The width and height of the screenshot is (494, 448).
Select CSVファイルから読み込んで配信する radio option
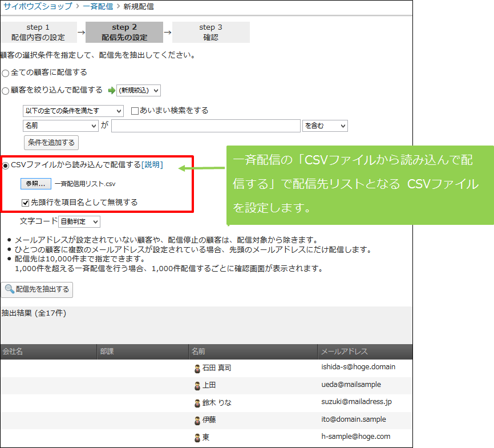pos(5,166)
